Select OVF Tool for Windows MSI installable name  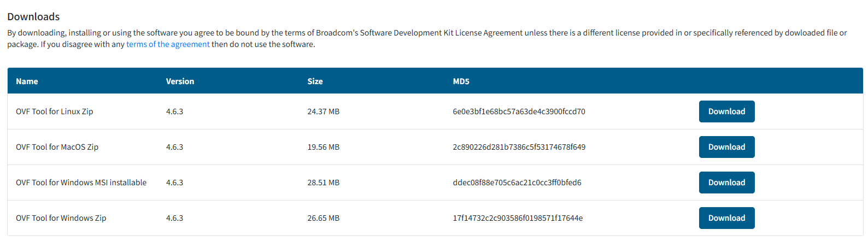(81, 183)
